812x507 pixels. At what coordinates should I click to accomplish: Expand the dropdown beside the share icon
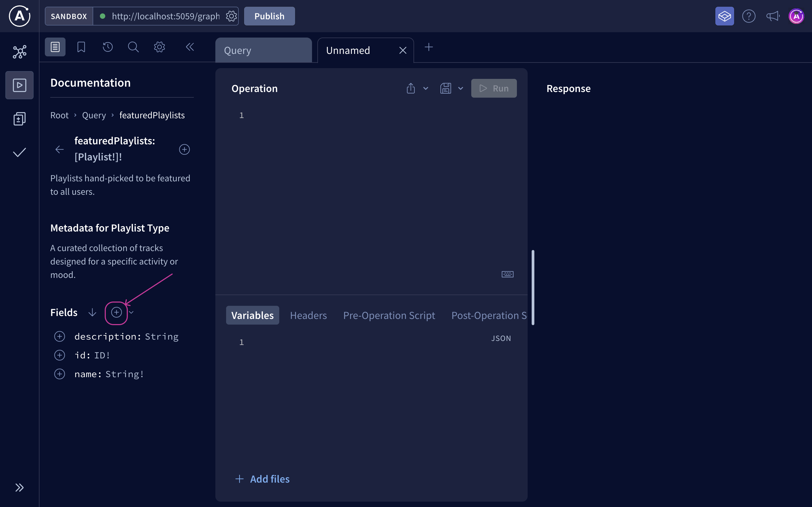pyautogui.click(x=425, y=88)
